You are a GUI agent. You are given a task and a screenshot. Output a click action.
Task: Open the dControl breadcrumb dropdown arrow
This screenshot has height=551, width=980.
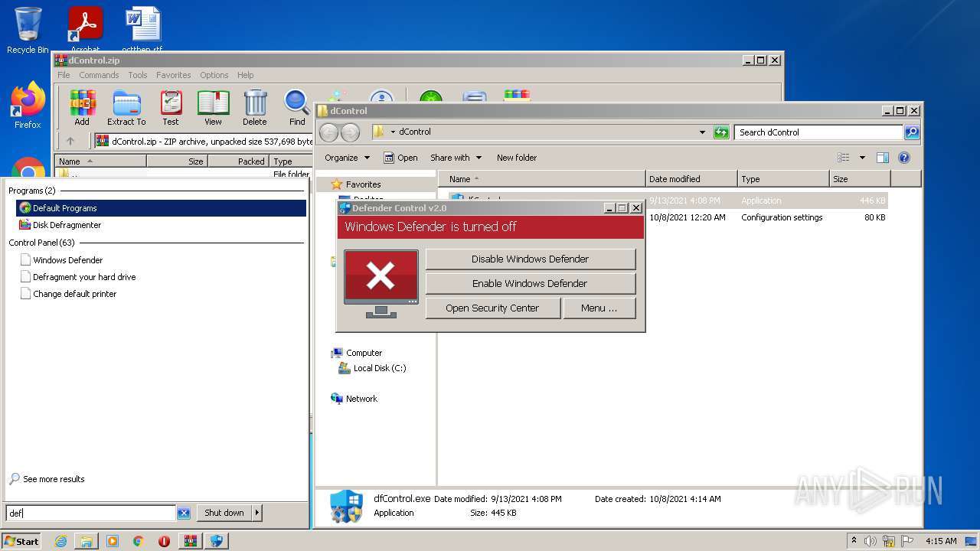pos(393,132)
